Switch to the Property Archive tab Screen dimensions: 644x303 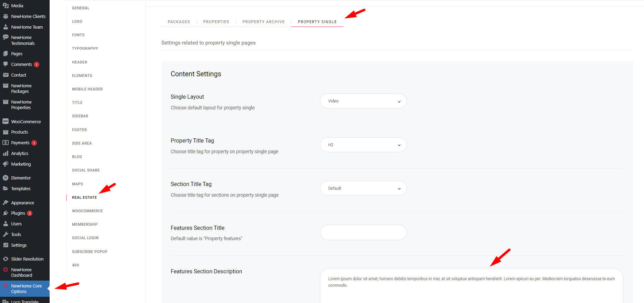coord(264,22)
